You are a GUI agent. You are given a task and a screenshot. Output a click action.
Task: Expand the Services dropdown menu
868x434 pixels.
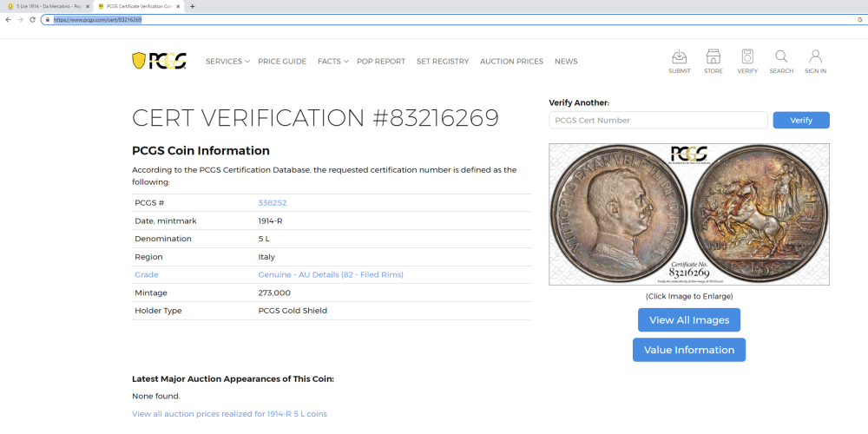[227, 62]
